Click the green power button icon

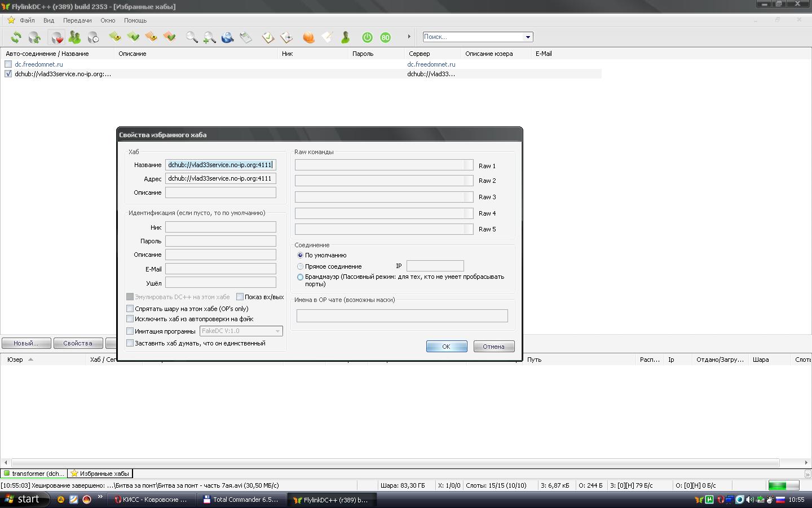tap(367, 37)
